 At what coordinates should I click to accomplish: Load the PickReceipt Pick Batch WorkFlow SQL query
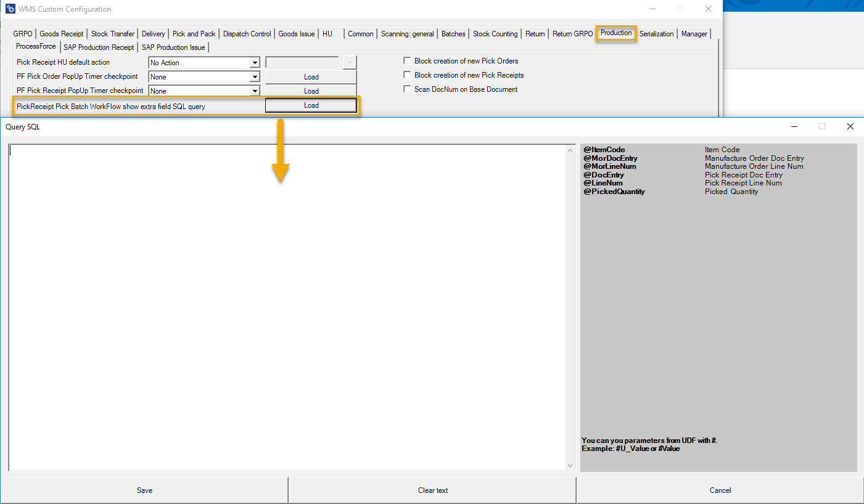pyautogui.click(x=311, y=105)
